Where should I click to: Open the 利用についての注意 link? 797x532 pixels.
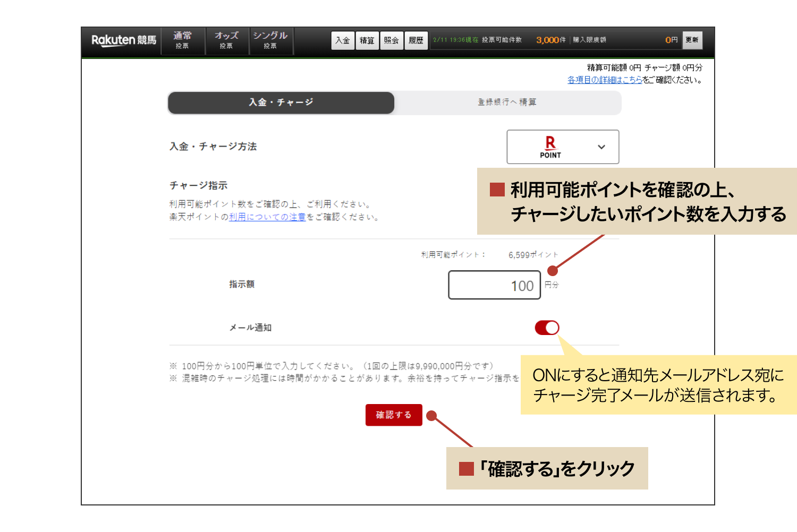[x=267, y=217]
